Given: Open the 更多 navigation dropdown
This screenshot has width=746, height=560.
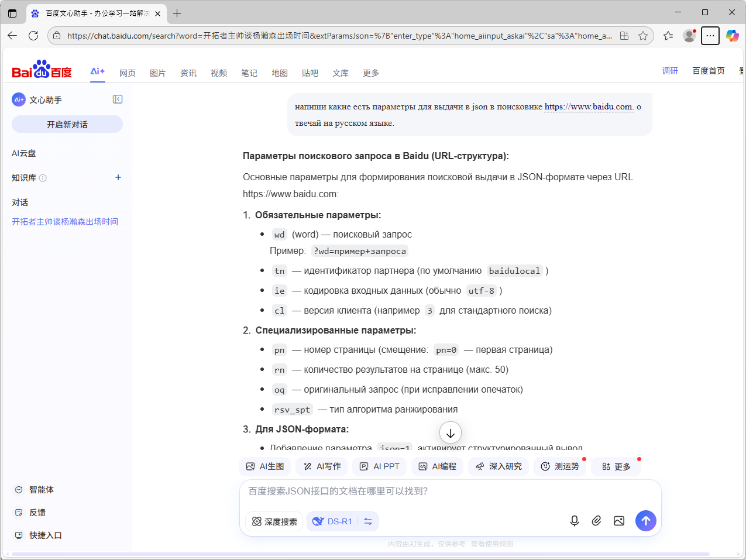Looking at the screenshot, I should pos(371,73).
